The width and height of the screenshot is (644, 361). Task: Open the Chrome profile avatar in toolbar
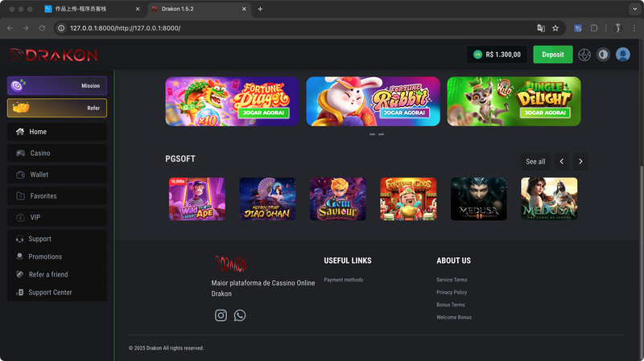coord(617,28)
